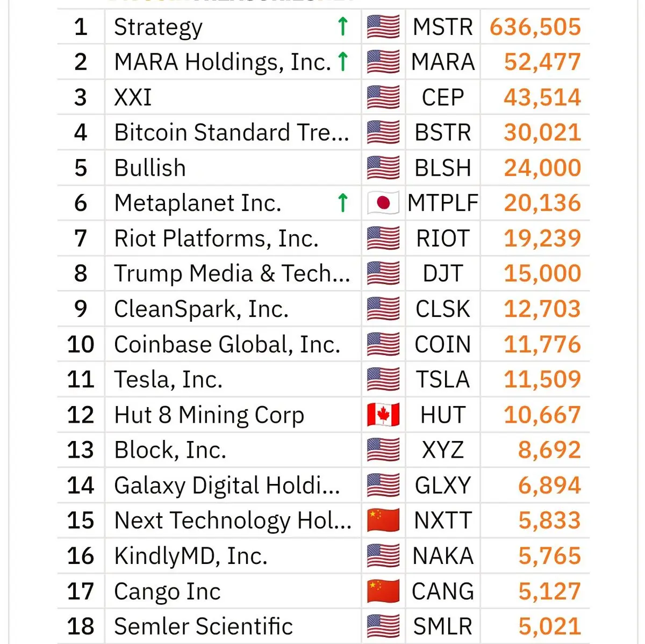The width and height of the screenshot is (645, 644).
Task: Click the Japan flag in Metaplanet row
Action: (383, 203)
